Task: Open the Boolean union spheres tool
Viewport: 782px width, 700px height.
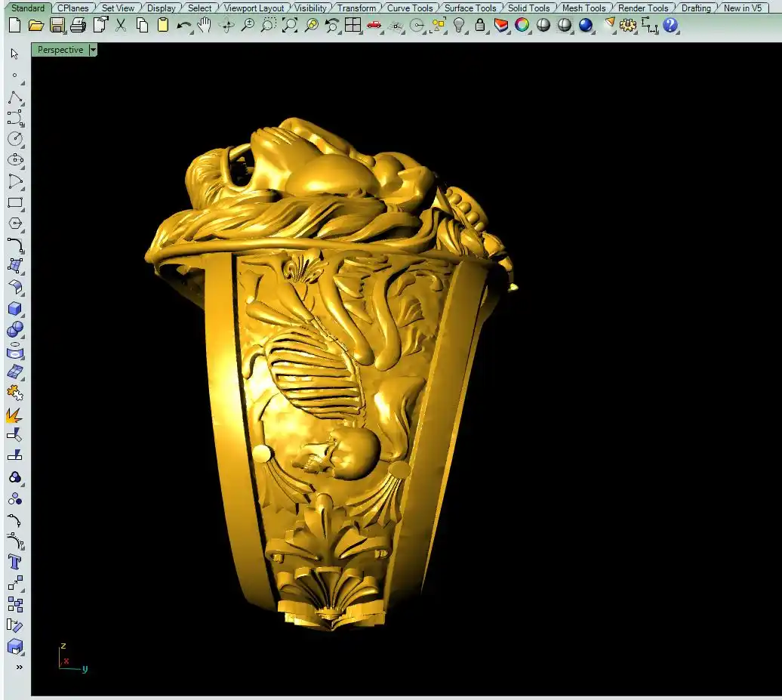Action: click(14, 330)
